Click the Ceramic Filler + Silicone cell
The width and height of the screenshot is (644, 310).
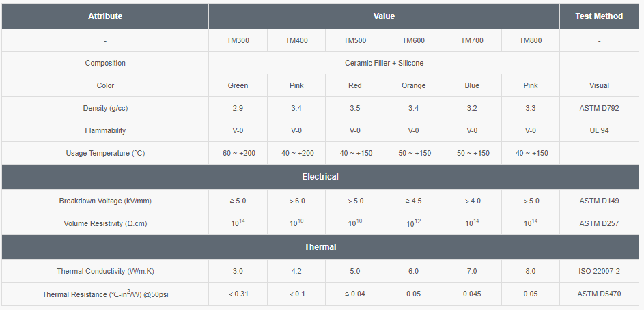click(x=384, y=63)
